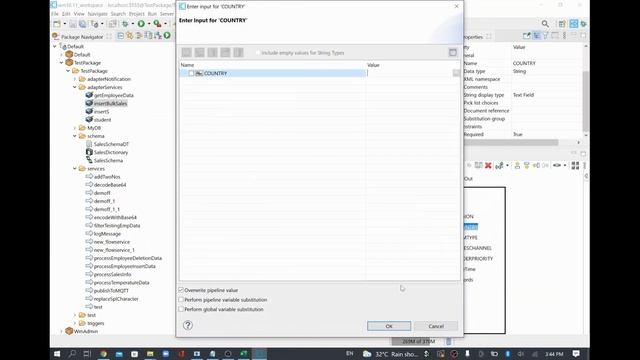Select getEmployeeData adapter service
This screenshot has height=360, width=640.
tap(113, 95)
